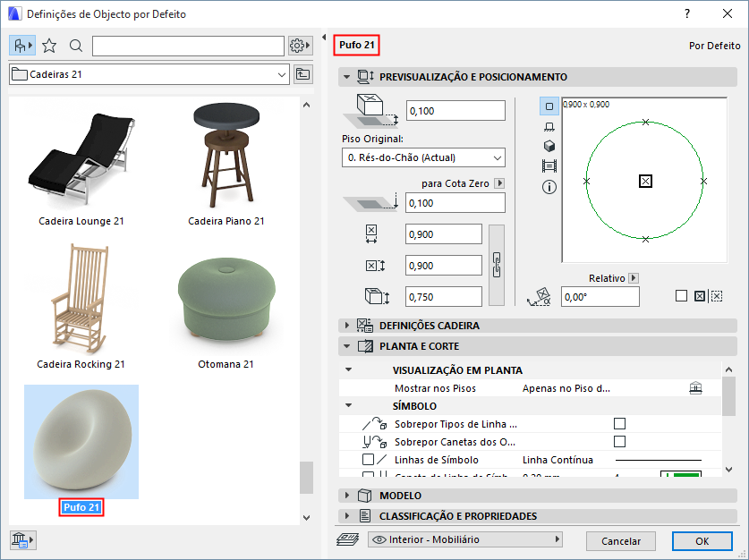The height and width of the screenshot is (560, 749).
Task: Open search settings gear menu
Action: click(x=301, y=46)
